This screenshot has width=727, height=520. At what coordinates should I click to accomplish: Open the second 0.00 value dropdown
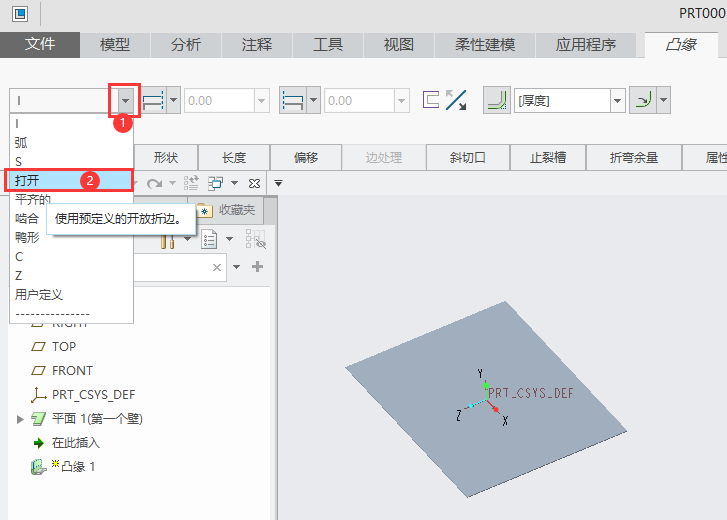point(402,101)
